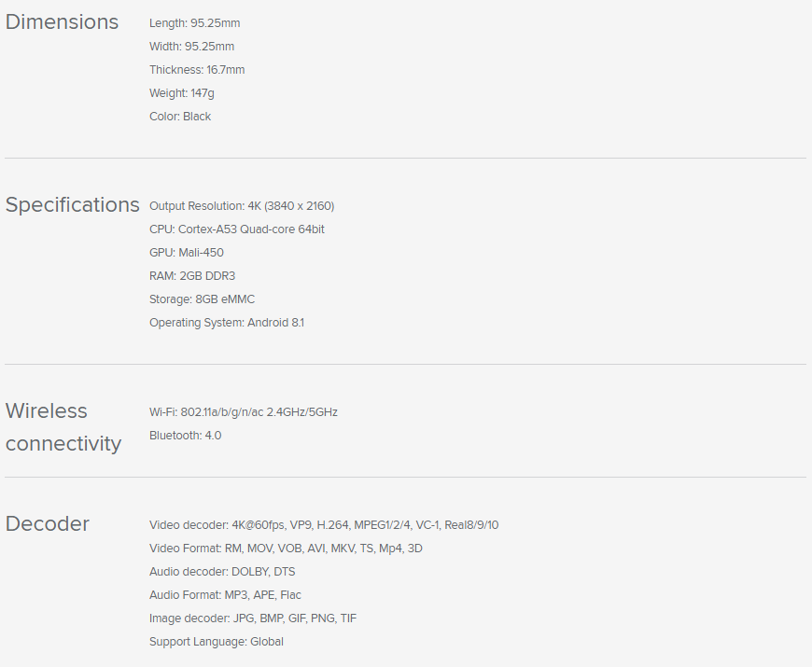Viewport: 812px width, 667px height.
Task: Click the Output Resolution 4K text
Action: click(x=242, y=206)
